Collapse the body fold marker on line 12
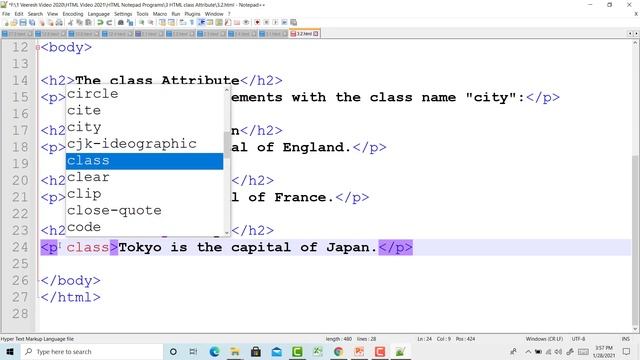640x360 pixels. (38, 47)
